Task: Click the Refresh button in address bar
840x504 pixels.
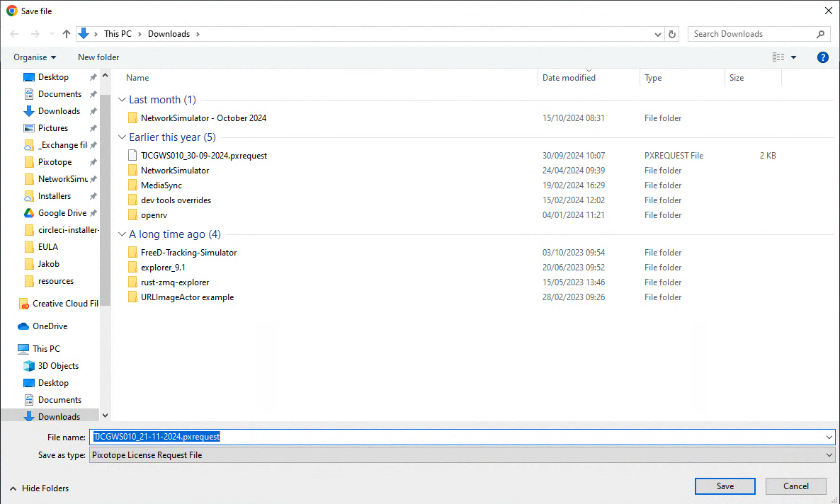Action: coord(671,34)
